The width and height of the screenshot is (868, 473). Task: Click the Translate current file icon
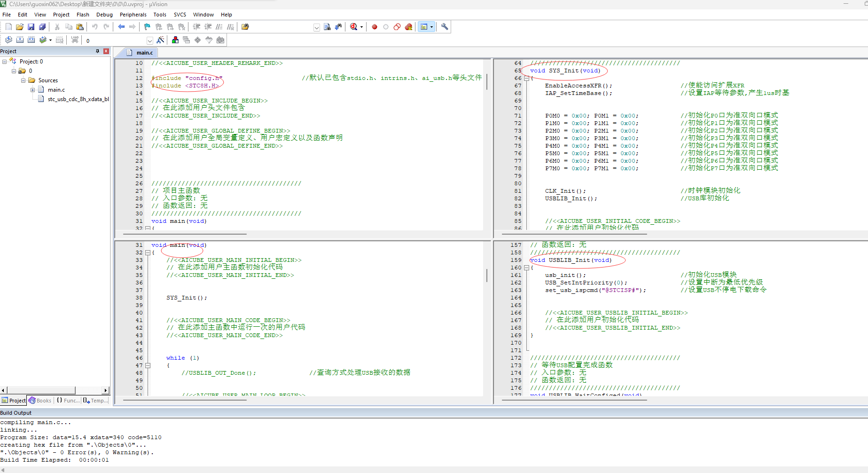[8, 40]
